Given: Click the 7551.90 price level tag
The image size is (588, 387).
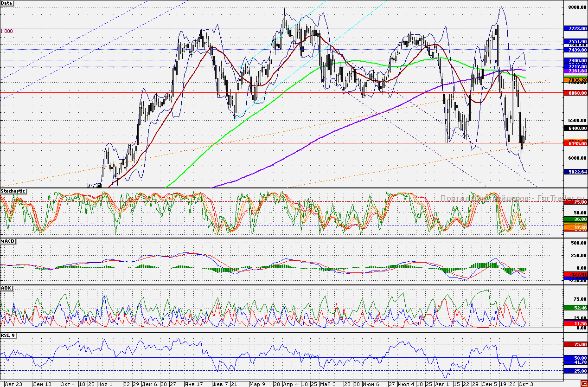Looking at the screenshot, I should (575, 41).
